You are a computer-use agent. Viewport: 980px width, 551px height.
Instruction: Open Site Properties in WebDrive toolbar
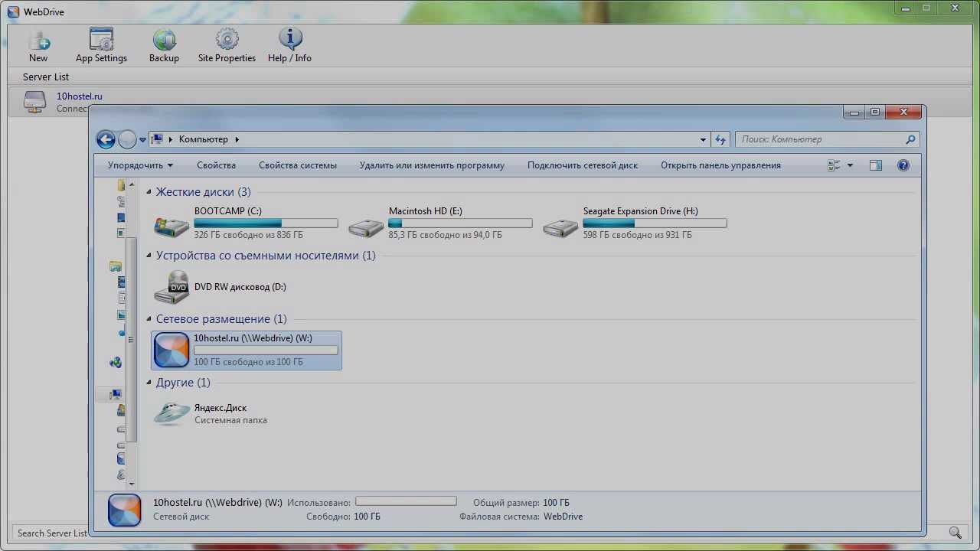pos(227,39)
